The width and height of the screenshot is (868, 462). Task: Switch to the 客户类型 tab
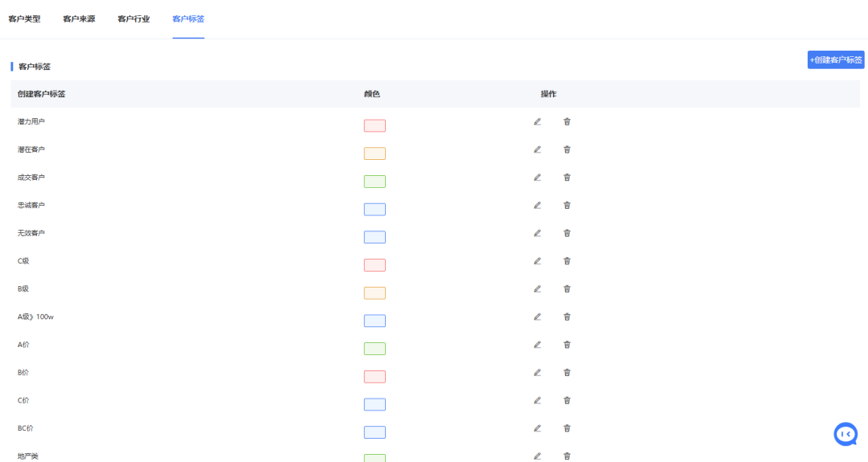pos(24,18)
